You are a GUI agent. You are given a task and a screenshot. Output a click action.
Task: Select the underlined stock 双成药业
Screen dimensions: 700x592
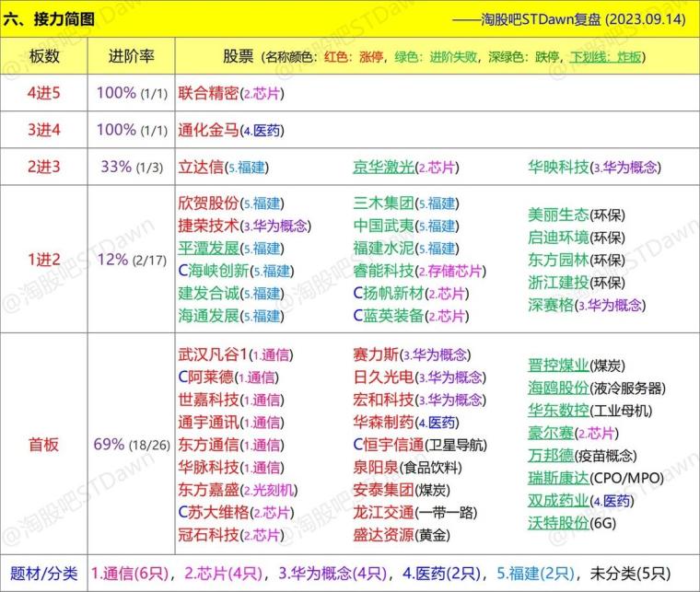tap(558, 501)
